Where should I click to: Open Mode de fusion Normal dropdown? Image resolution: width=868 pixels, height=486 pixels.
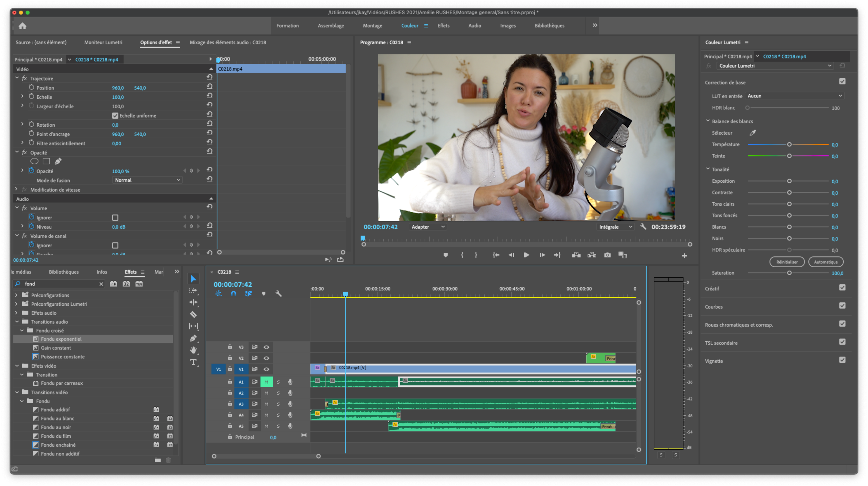(147, 180)
